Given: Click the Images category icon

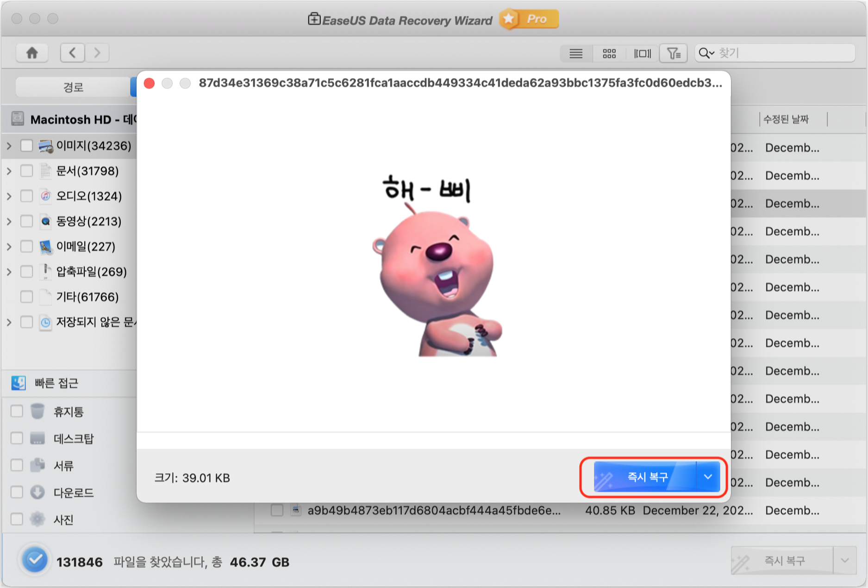Looking at the screenshot, I should 45,146.
